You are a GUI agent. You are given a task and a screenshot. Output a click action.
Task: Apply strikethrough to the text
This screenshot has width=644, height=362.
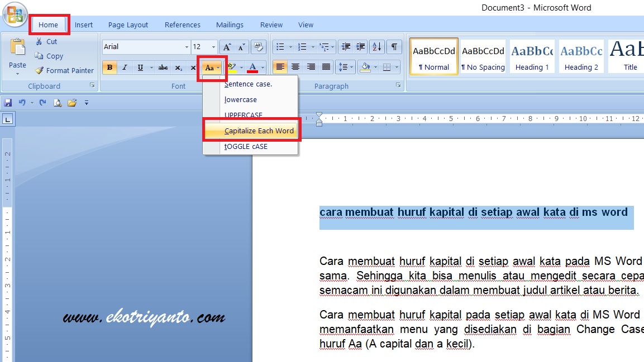163,67
